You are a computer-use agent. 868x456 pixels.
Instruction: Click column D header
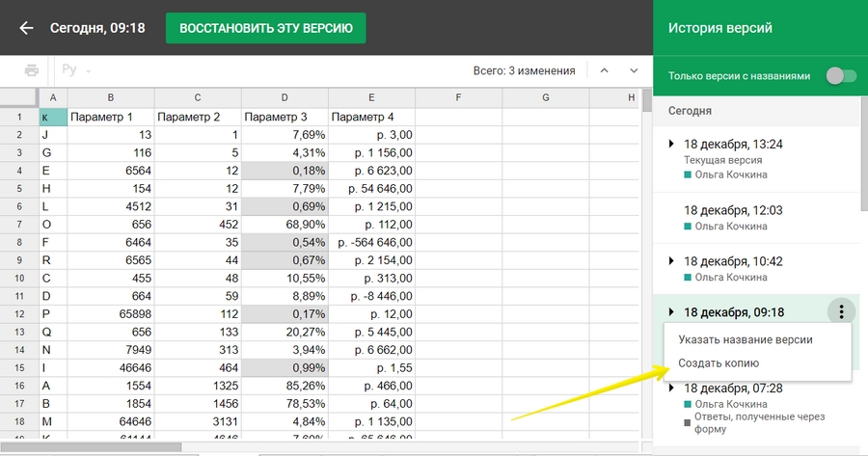pos(285,97)
